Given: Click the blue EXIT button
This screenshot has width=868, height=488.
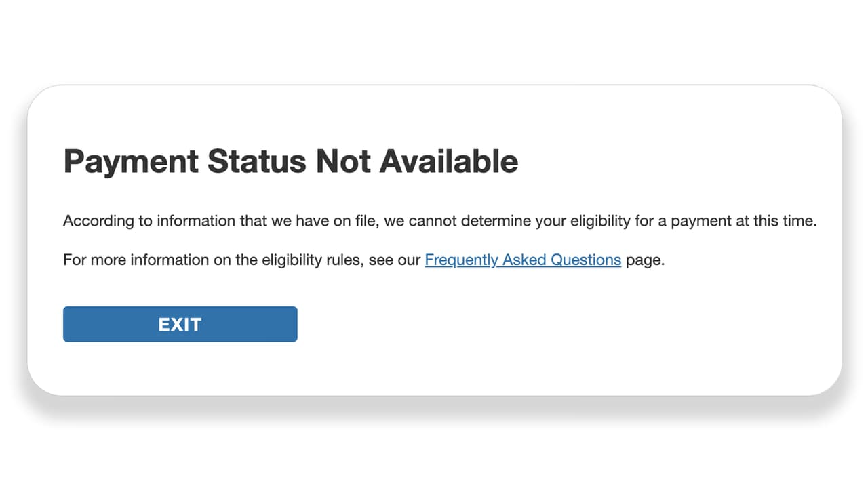Looking at the screenshot, I should pos(180,324).
